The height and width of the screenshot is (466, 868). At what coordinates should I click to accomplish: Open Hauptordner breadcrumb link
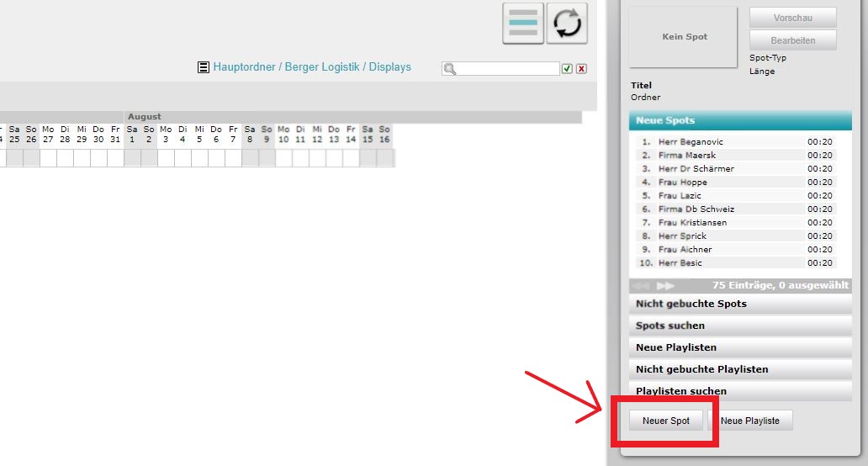(x=244, y=67)
